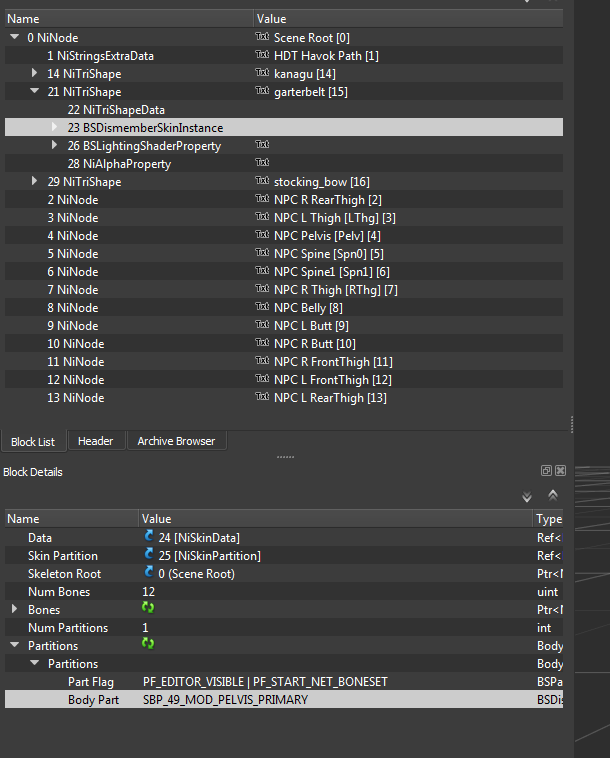Screen dimensions: 610x758
Task: Click the Txt icon beside NPC Pelvis [Pelv]
Action: (x=262, y=234)
